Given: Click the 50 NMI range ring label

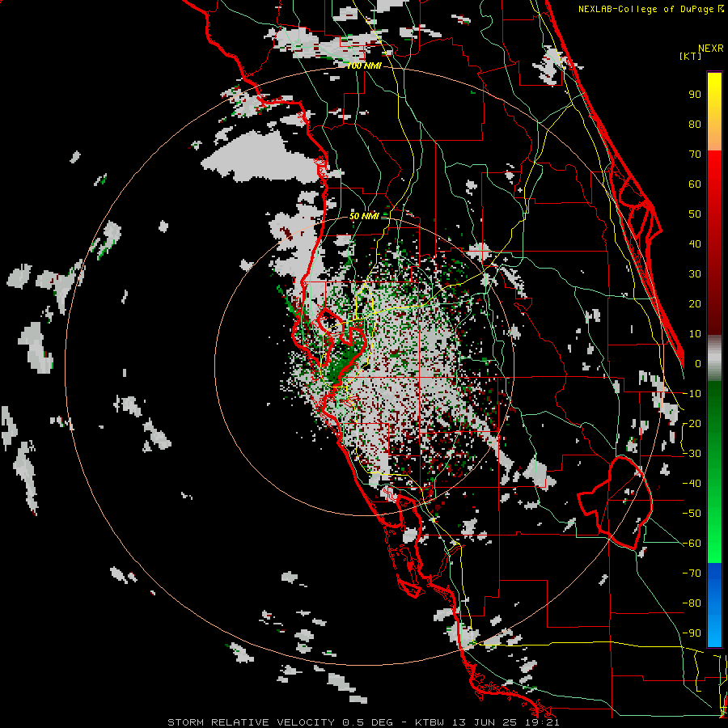Looking at the screenshot, I should pos(364,216).
